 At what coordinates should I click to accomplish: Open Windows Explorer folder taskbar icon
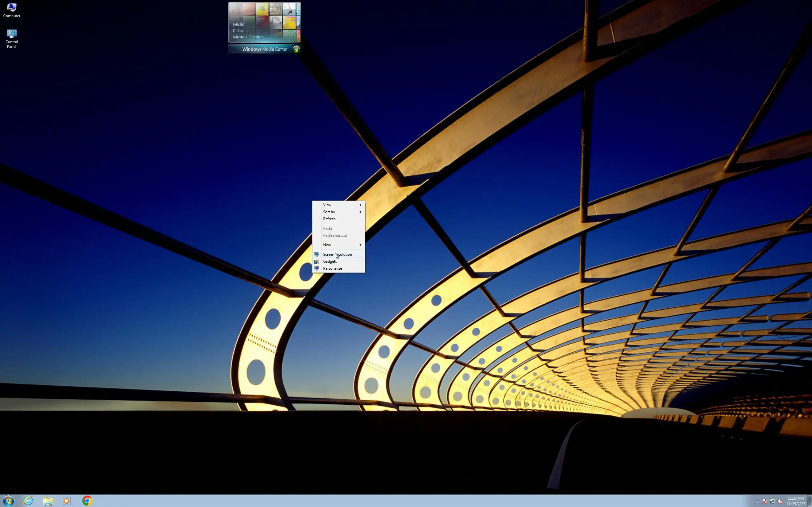(48, 501)
